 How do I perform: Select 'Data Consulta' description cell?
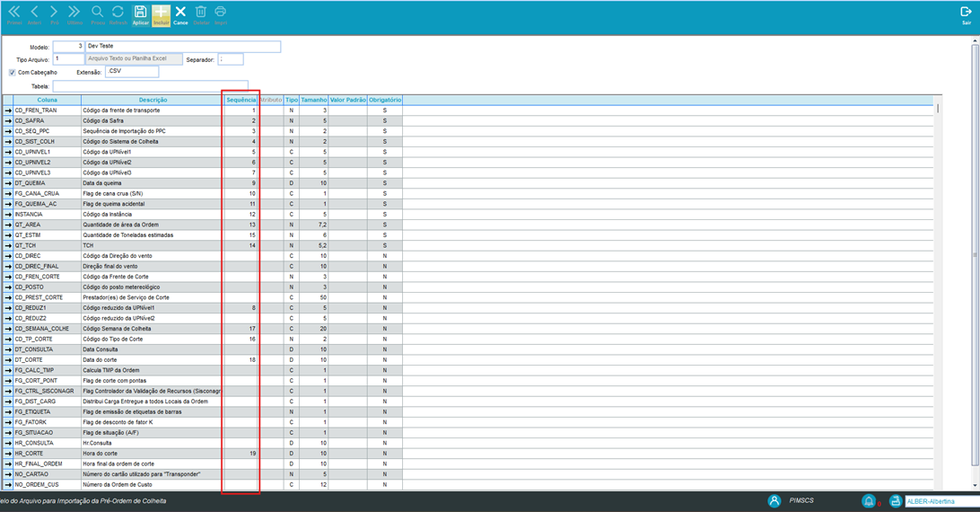click(153, 349)
